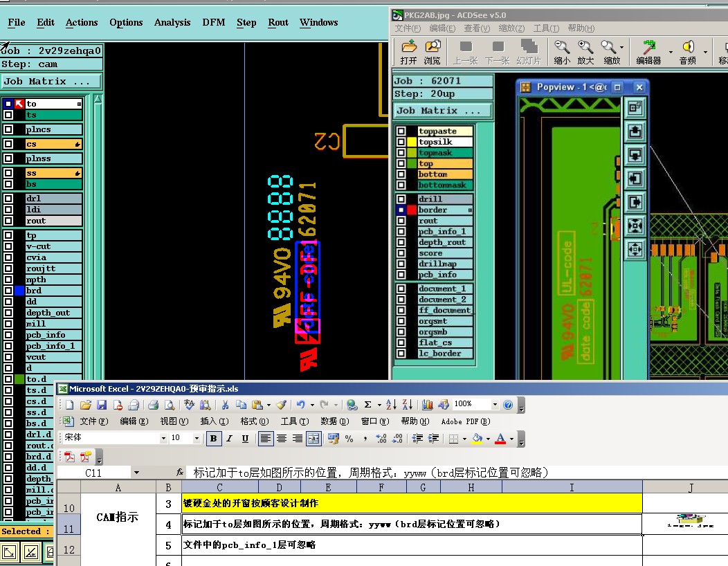
Task: Open Excel zoom 100% dropdown
Action: pyautogui.click(x=495, y=404)
